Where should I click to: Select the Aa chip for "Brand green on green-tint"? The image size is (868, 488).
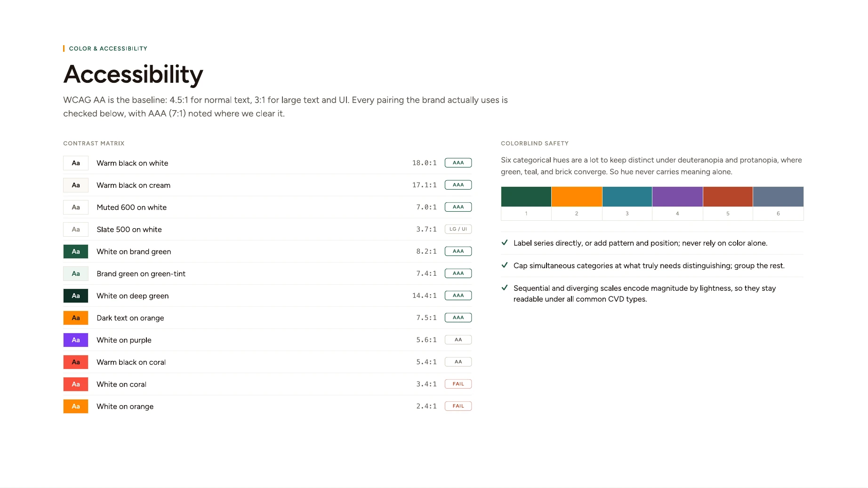tap(76, 274)
